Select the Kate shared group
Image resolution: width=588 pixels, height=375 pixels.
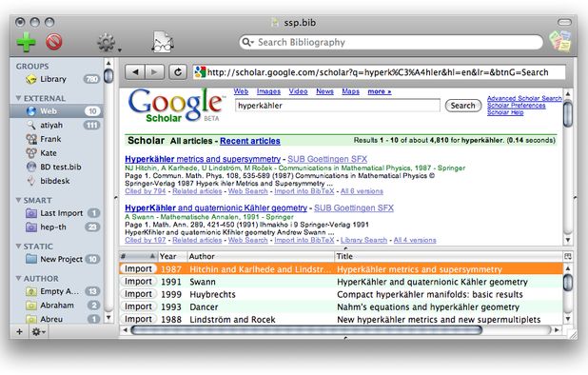[x=56, y=153]
